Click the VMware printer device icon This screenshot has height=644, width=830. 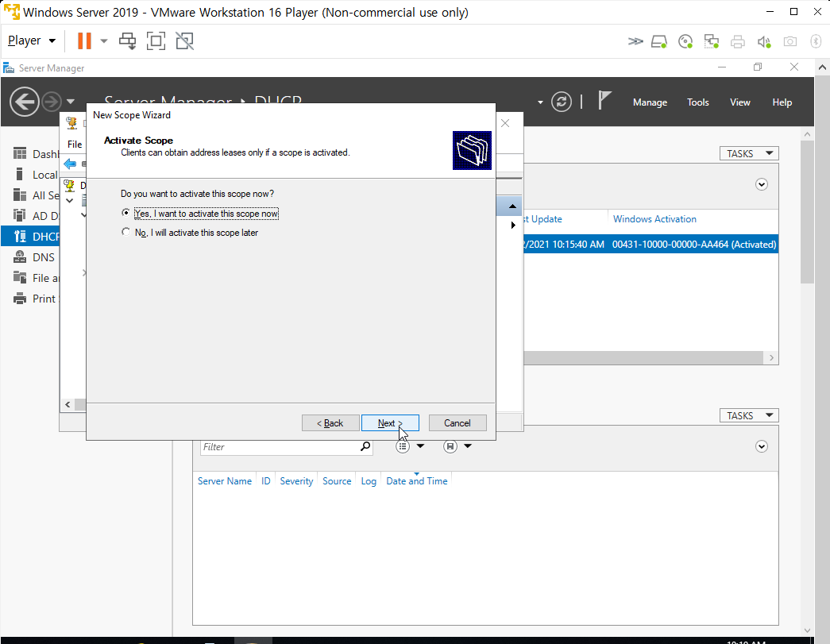pyautogui.click(x=738, y=41)
